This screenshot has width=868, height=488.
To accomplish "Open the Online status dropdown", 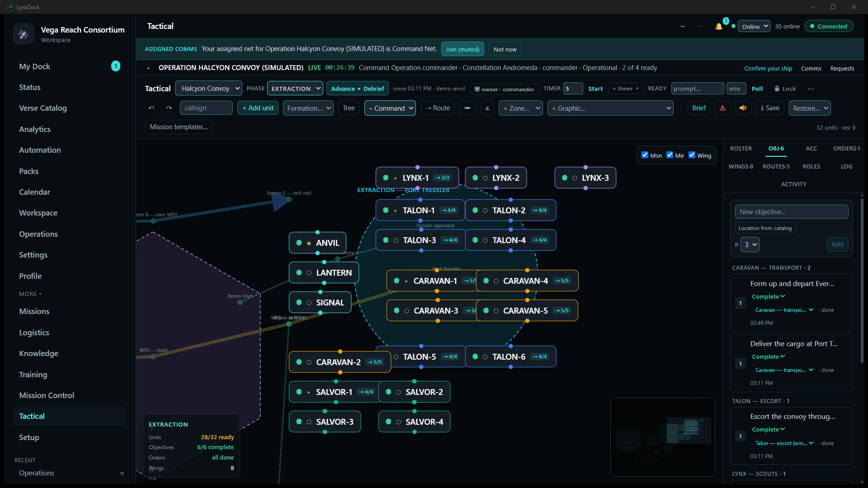I will pos(754,26).
